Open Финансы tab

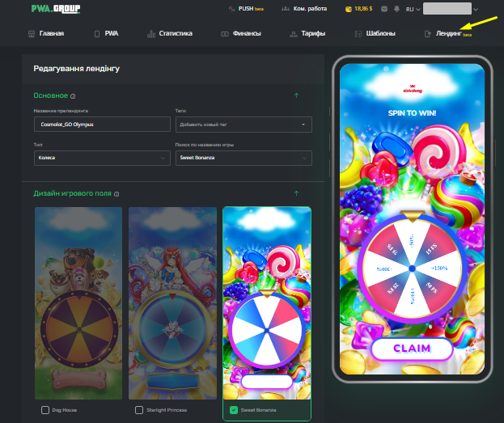pyautogui.click(x=241, y=33)
